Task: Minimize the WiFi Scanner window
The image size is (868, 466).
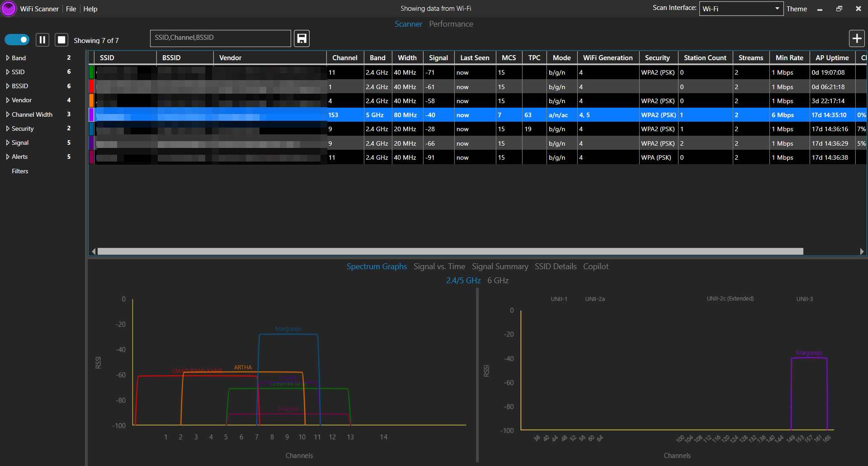Action: pos(820,9)
